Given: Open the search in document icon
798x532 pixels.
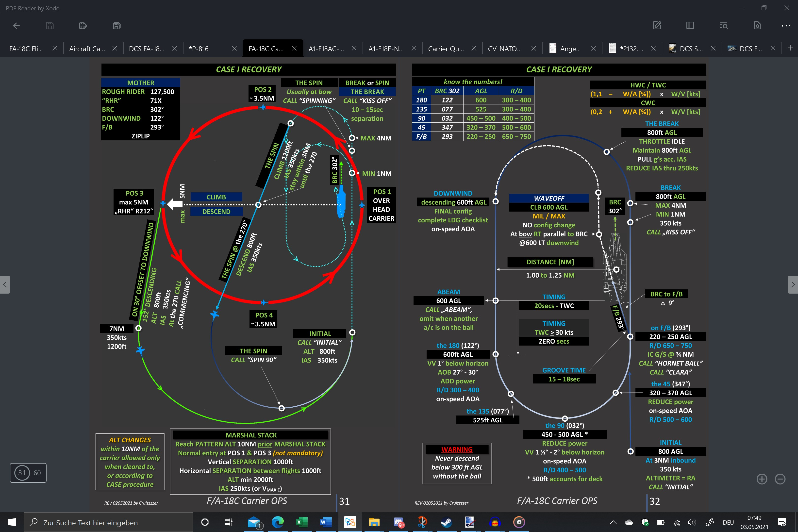Looking at the screenshot, I should coord(723,25).
